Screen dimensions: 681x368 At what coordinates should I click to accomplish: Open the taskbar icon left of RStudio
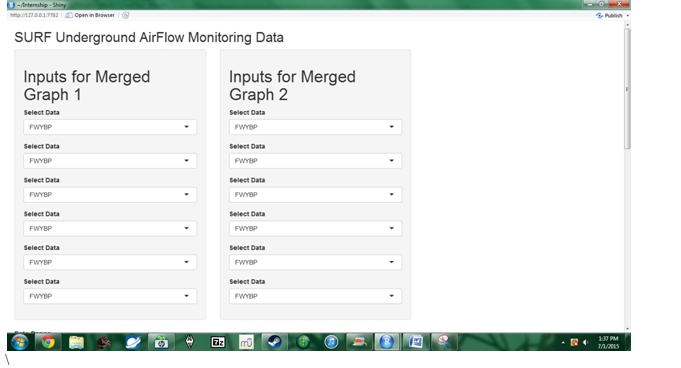[359, 342]
